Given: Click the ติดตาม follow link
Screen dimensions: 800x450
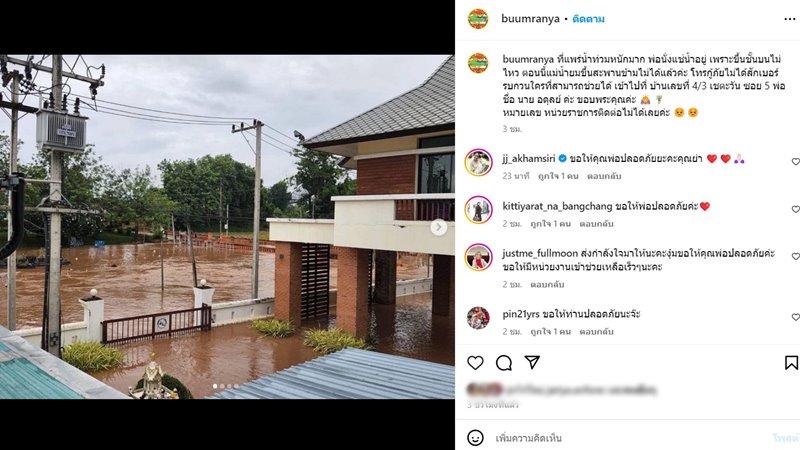Looking at the screenshot, I should click(x=588, y=19).
